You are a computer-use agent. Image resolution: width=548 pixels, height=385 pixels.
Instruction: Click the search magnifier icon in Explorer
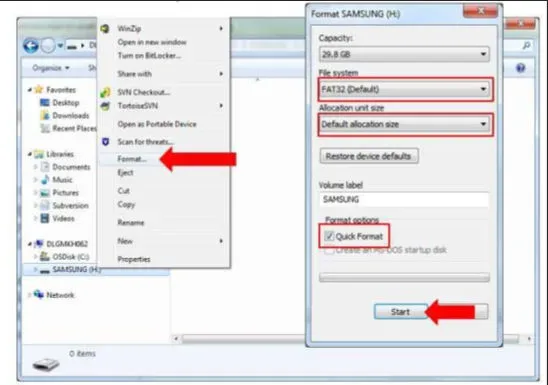[527, 45]
